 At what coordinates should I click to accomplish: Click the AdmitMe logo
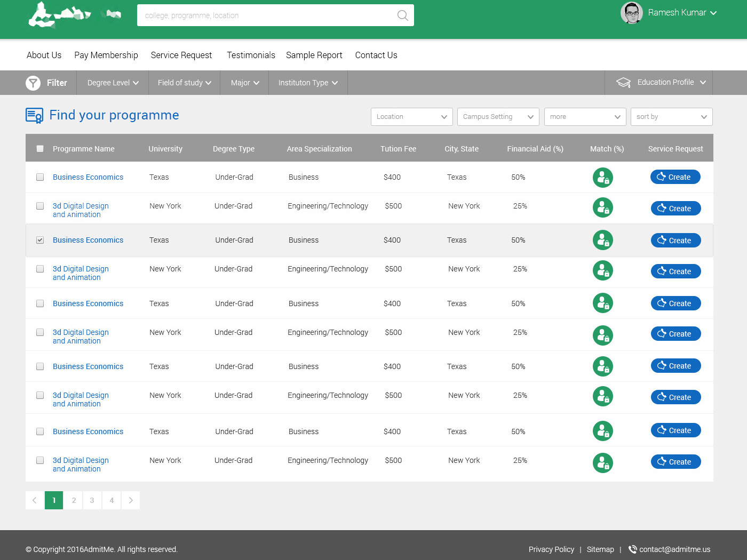click(75, 15)
